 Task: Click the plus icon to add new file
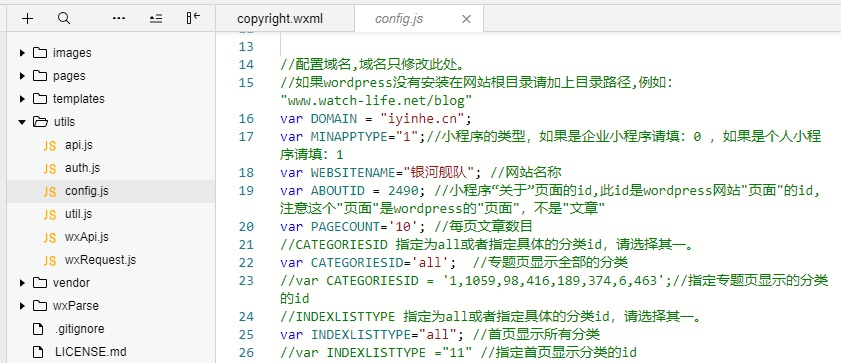tap(27, 19)
